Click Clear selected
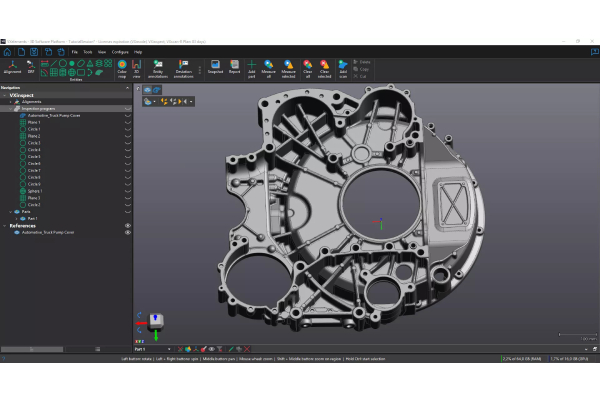 click(324, 69)
